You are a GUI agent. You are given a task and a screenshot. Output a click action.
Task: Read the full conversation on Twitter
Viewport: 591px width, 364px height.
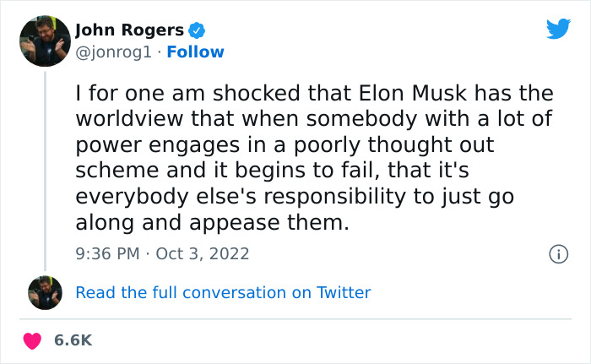coord(223,293)
